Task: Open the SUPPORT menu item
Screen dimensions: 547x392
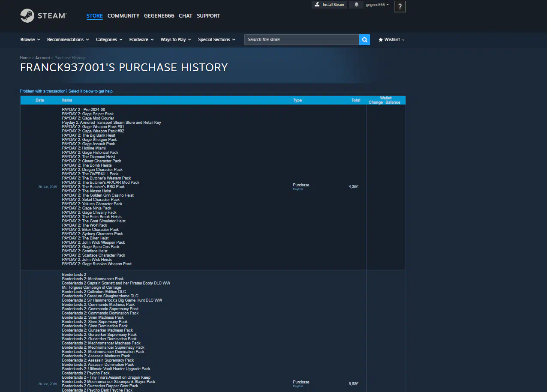Action: 208,16
